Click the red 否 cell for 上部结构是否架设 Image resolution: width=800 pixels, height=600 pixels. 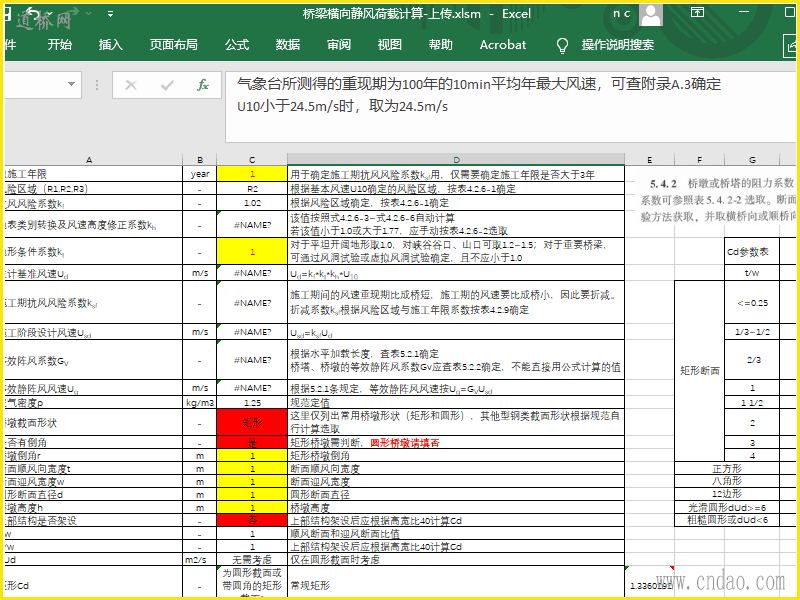252,520
